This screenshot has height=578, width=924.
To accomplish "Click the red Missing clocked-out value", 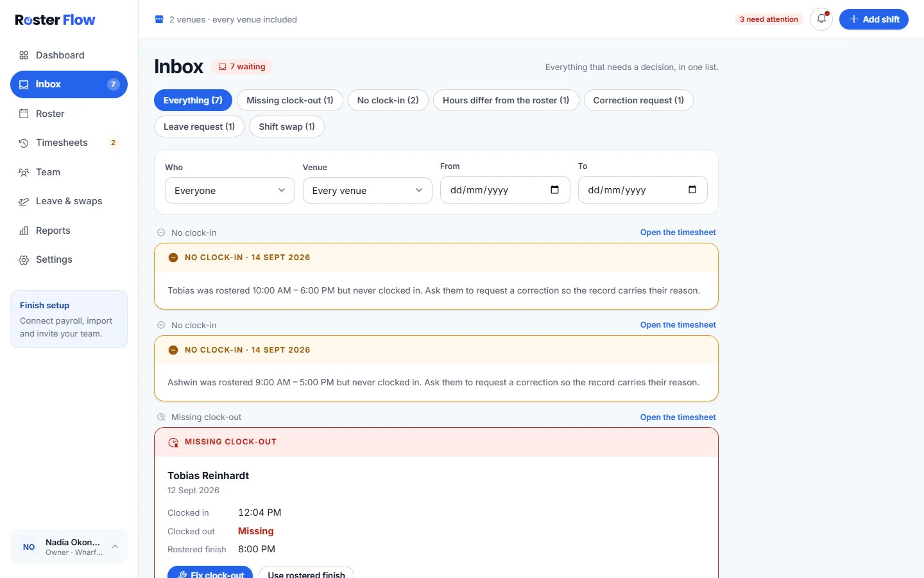I will point(256,531).
